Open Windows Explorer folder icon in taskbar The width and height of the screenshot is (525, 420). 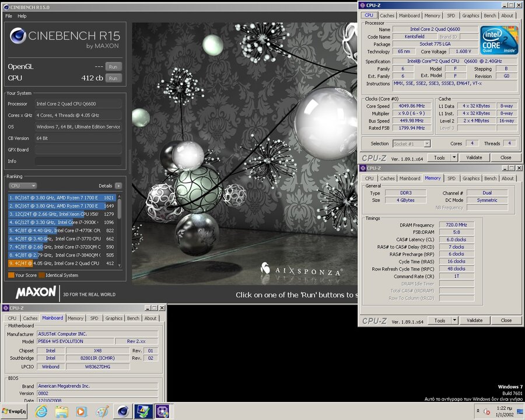pos(62,411)
